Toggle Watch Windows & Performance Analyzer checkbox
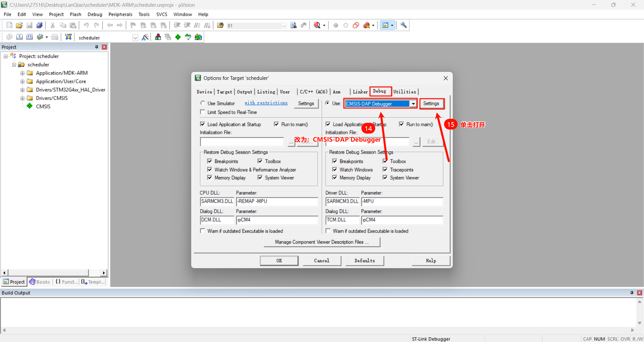The image size is (644, 342). click(210, 169)
